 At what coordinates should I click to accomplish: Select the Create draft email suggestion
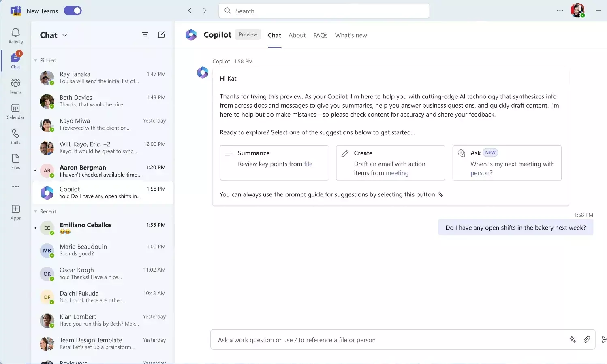click(x=391, y=163)
